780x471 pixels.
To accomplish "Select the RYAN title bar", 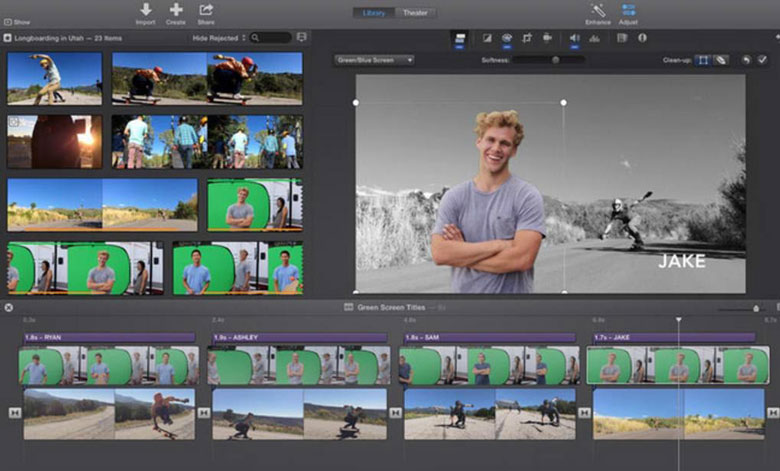I will (109, 338).
